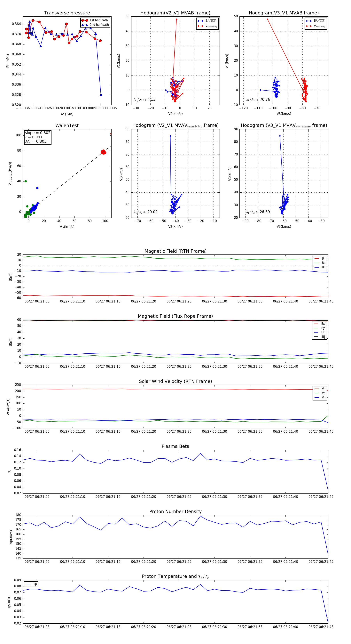This screenshot has width=351, height=644.
Task: Click the red '1st half path' legend marker
Action: tap(85, 20)
